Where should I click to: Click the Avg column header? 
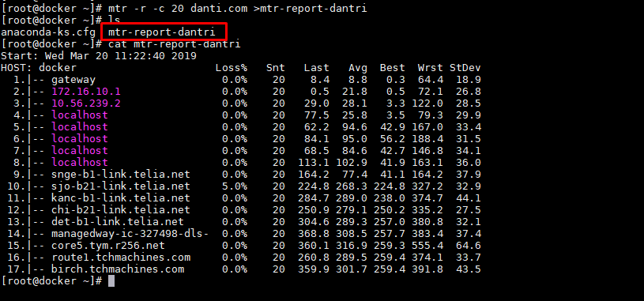coord(358,68)
